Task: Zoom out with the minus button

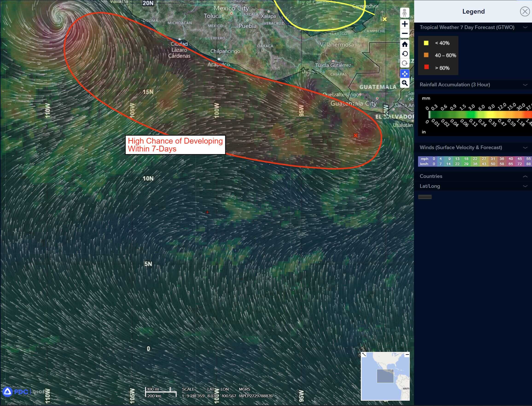Action: coord(405,33)
